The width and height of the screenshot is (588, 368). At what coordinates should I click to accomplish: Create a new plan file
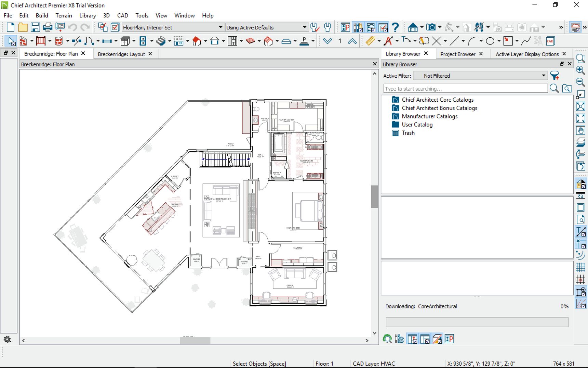tap(11, 27)
